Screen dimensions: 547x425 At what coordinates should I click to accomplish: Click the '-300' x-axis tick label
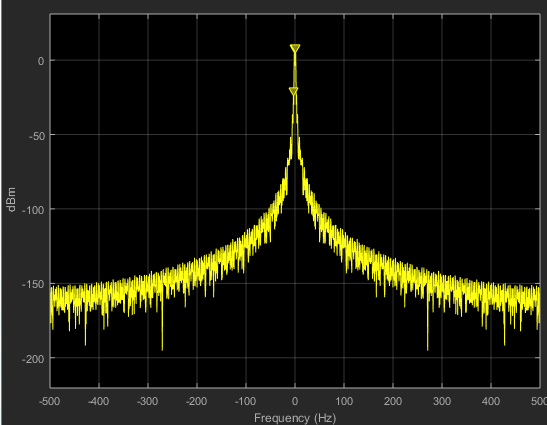tap(147, 401)
